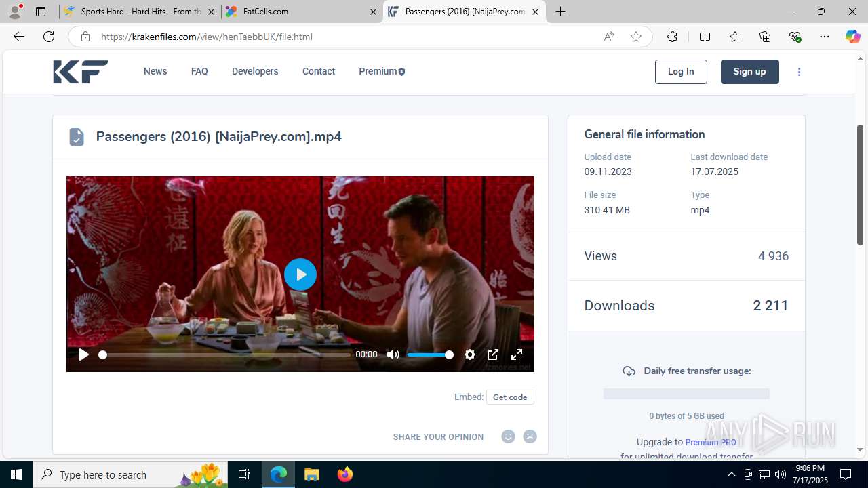
Task: Open Copilot icon in Edge toolbar
Action: [x=852, y=37]
